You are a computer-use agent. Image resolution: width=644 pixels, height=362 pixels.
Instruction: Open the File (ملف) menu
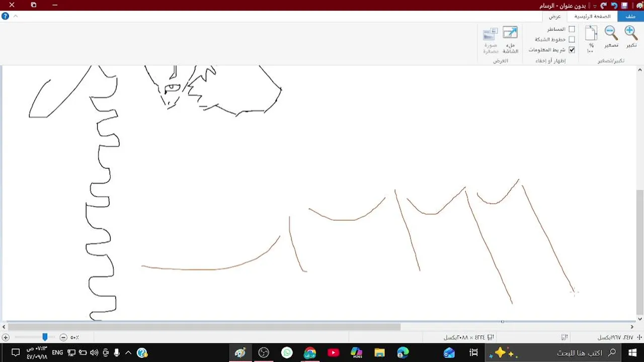pos(630,16)
